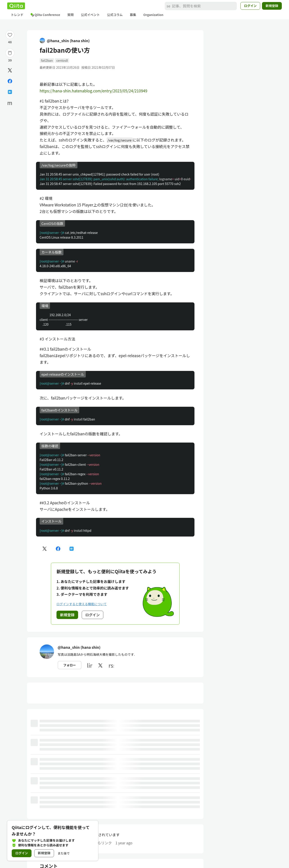
Task: Go to the 公式イベント navigation item
Action: 90,15
